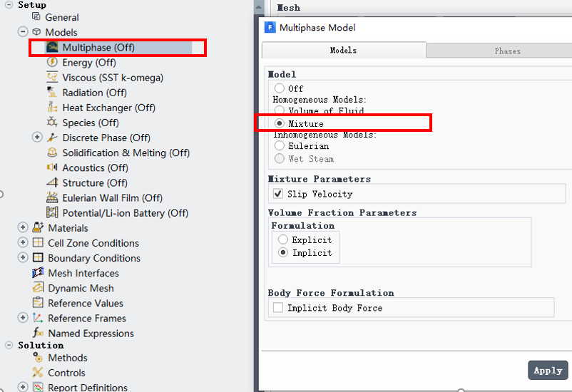Expand the Boundary Conditions node
572x392 pixels.
[23, 257]
